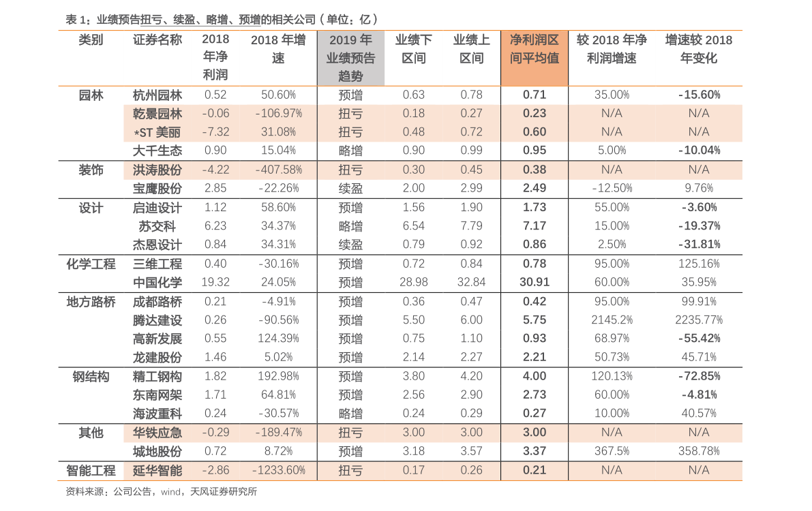Click company name 三维工程
This screenshot has height=511, width=812.
pos(157,264)
